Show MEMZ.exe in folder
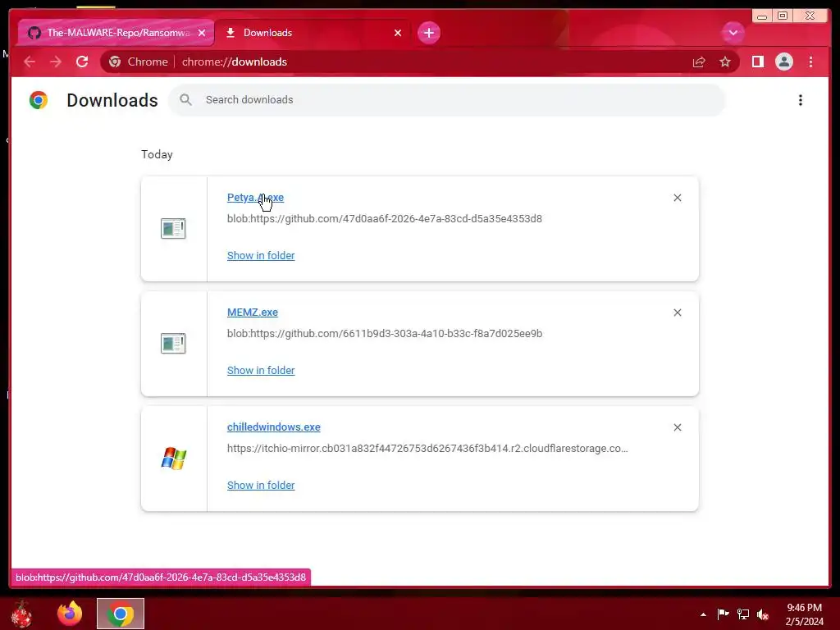 click(261, 370)
